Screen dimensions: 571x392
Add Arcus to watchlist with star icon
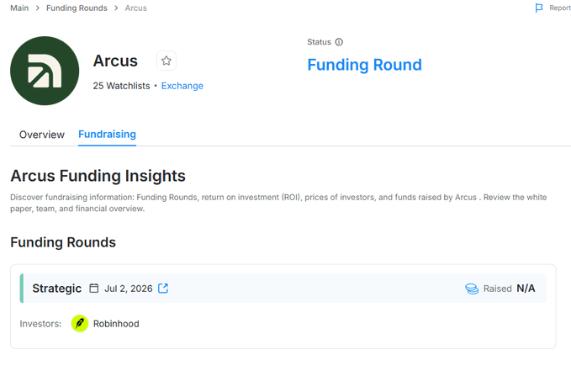pos(167,61)
